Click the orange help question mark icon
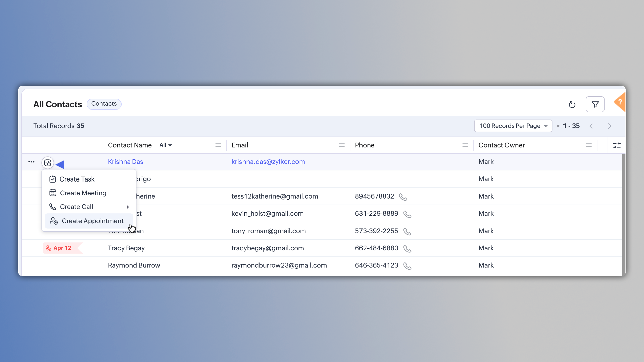The width and height of the screenshot is (644, 362). (x=620, y=102)
